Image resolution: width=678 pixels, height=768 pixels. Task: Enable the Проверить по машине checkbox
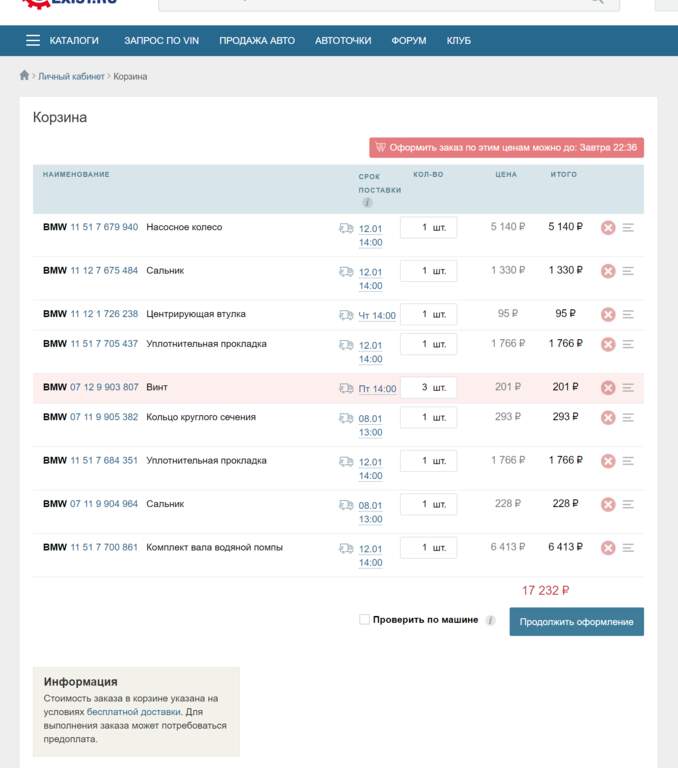pos(365,620)
